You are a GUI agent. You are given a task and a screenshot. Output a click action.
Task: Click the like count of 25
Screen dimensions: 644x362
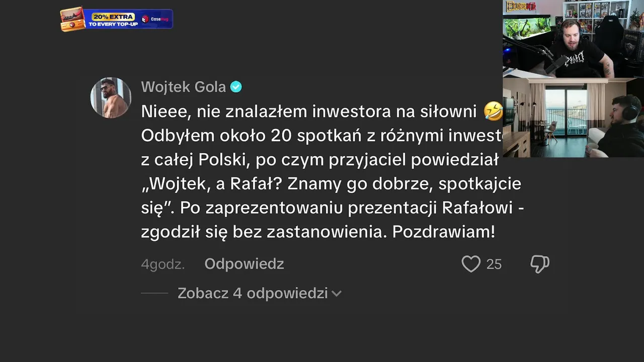(x=494, y=264)
